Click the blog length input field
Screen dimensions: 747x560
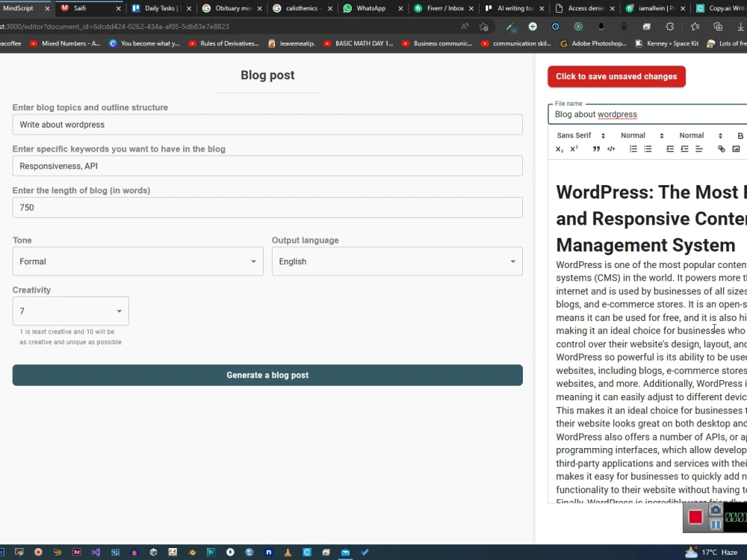point(267,208)
